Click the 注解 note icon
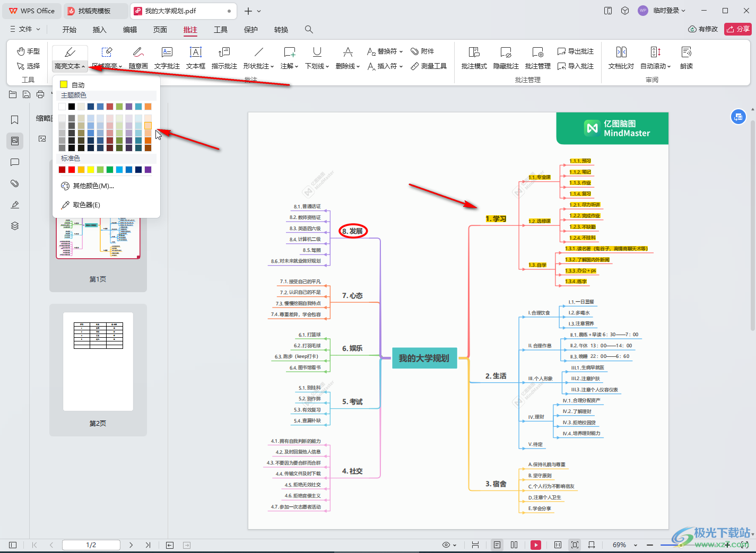756x553 pixels. pyautogui.click(x=290, y=52)
